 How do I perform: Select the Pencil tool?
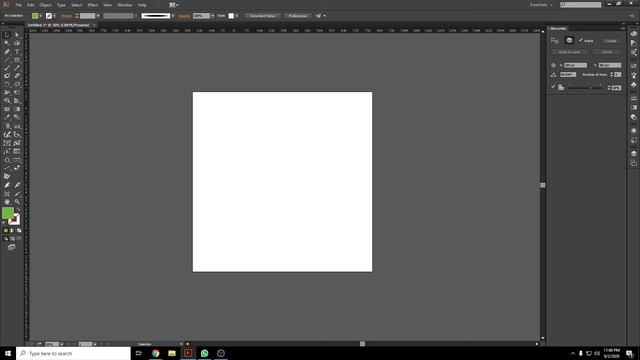(17, 68)
